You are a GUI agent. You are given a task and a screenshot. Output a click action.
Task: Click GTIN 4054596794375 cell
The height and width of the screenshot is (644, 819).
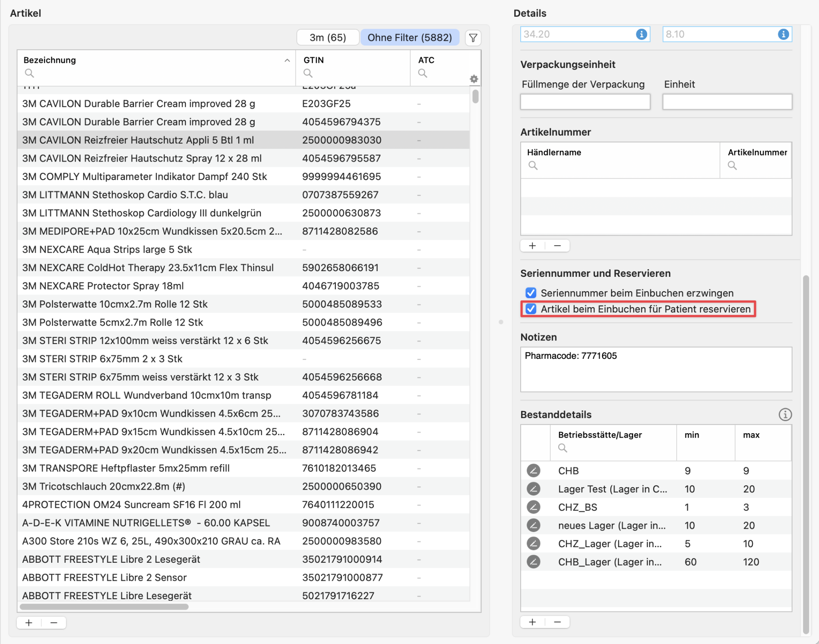click(x=341, y=122)
